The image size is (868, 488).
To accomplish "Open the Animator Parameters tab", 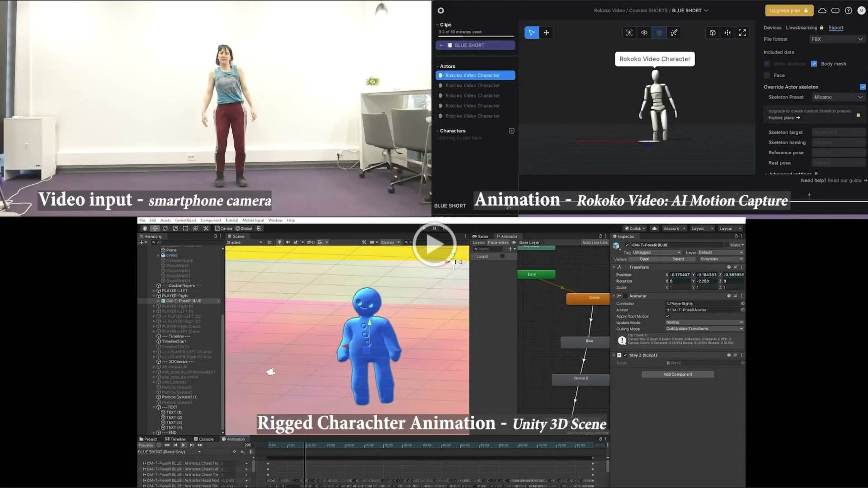I will tap(498, 243).
